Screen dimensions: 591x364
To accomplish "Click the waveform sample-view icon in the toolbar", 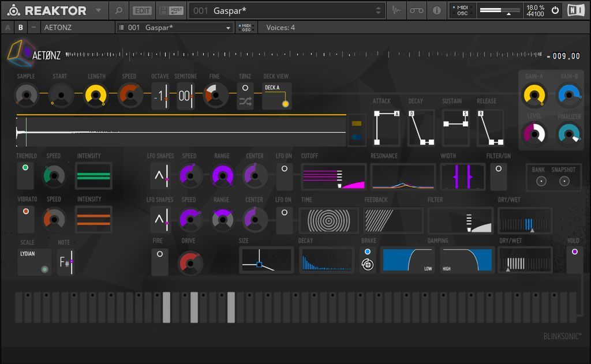I will point(396,10).
